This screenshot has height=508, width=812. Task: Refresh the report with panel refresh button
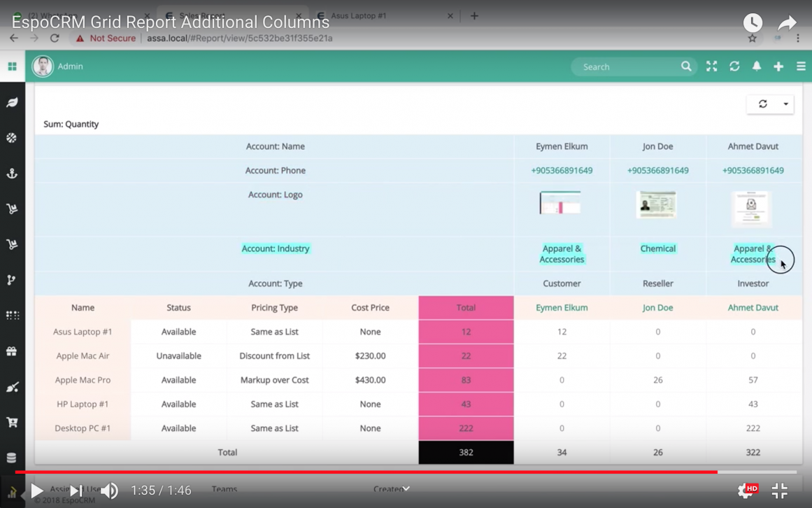point(763,104)
